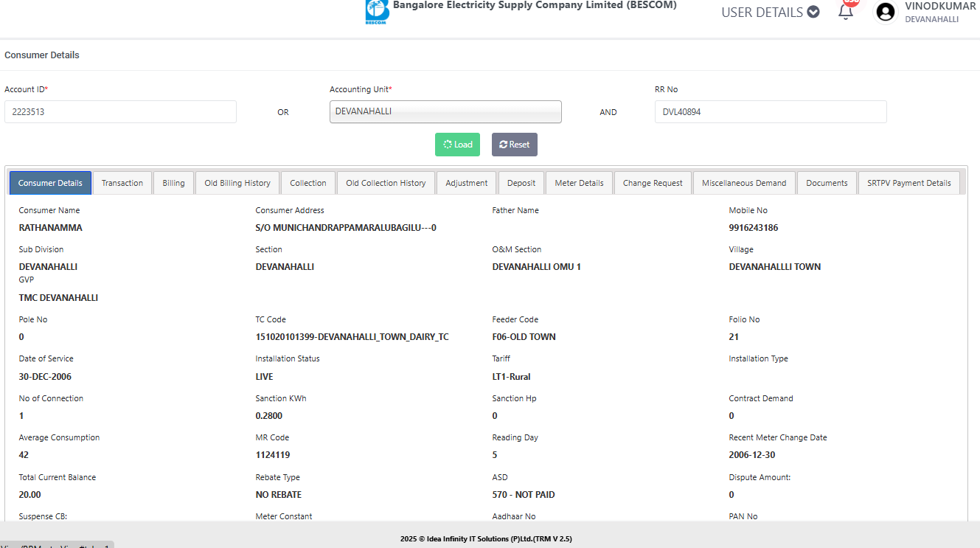Image resolution: width=980 pixels, height=548 pixels.
Task: Click the Load button
Action: pos(457,145)
